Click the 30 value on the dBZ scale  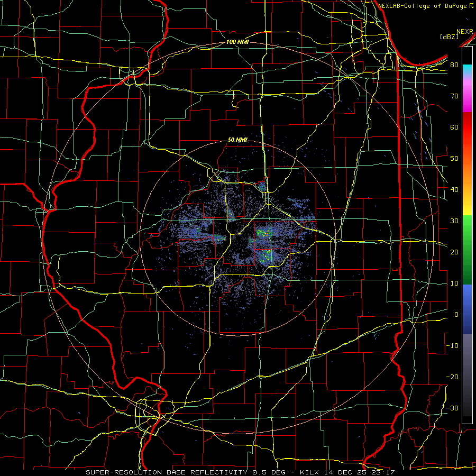pos(454,221)
